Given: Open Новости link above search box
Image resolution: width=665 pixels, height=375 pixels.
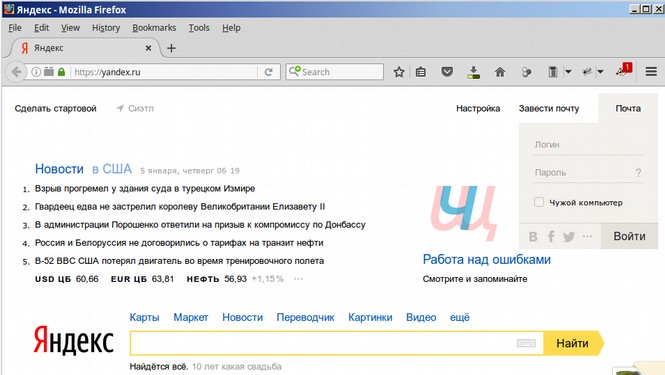Looking at the screenshot, I should point(243,317).
